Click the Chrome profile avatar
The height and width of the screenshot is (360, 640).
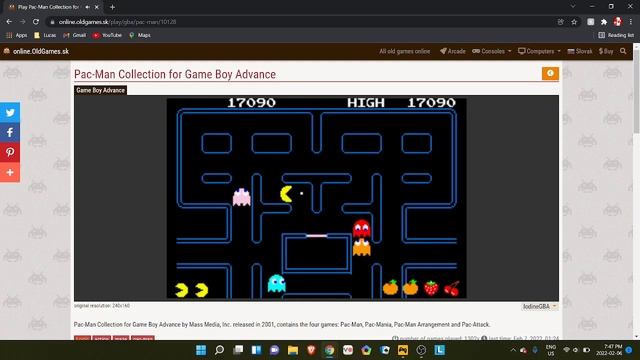[x=618, y=22]
